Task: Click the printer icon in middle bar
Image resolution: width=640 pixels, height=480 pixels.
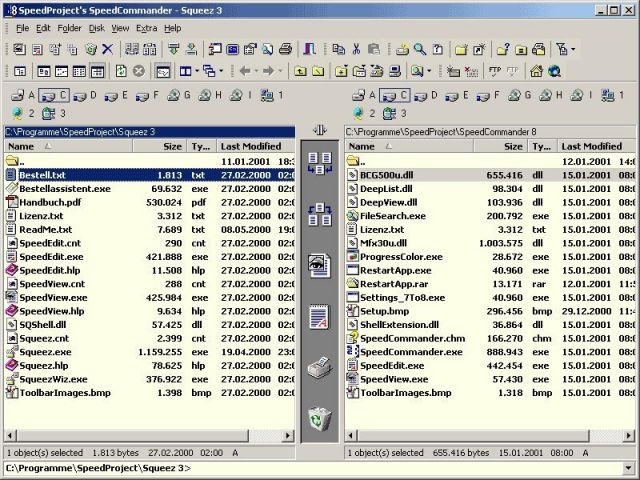Action: tap(320, 368)
